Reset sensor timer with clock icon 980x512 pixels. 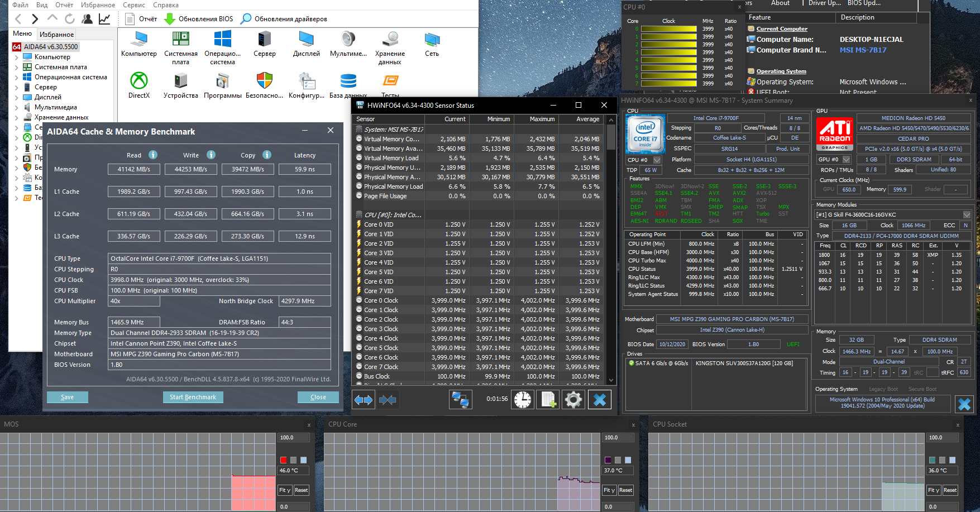coord(523,400)
